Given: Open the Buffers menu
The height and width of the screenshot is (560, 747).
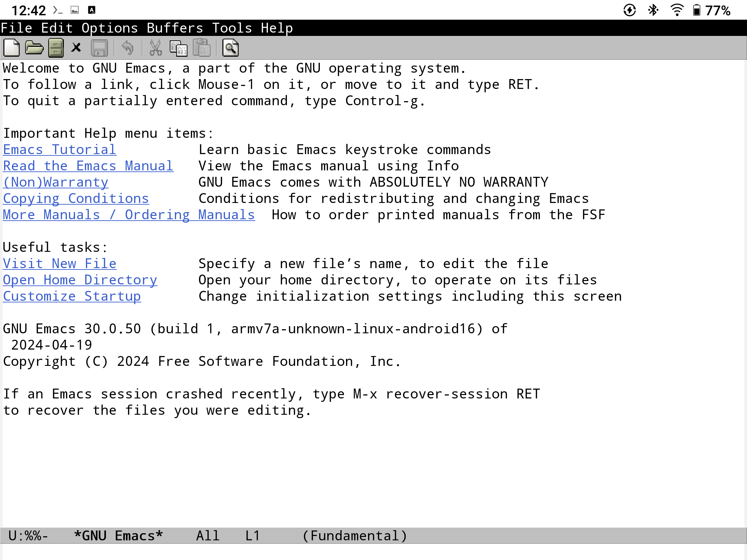Looking at the screenshot, I should [x=175, y=28].
